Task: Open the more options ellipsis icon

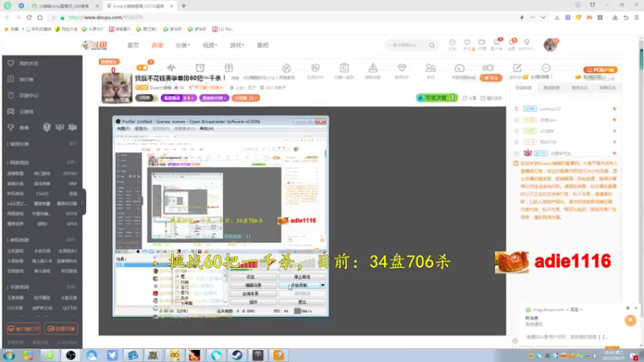Action: coord(546,68)
